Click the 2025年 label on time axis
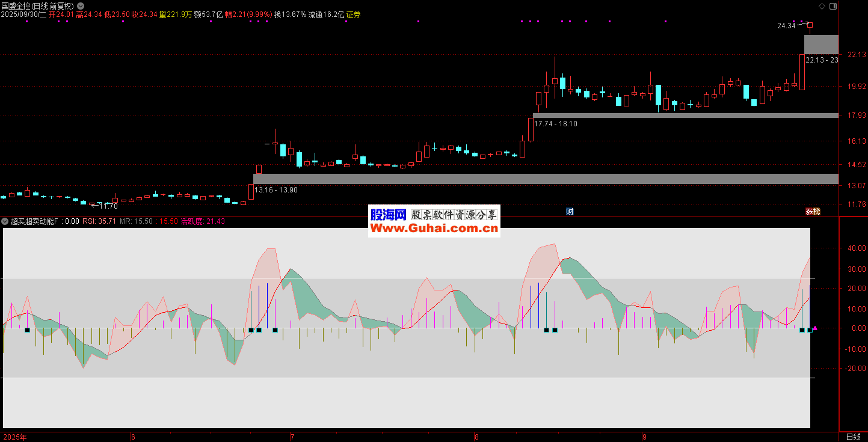This screenshot has height=442, width=868. 16,437
